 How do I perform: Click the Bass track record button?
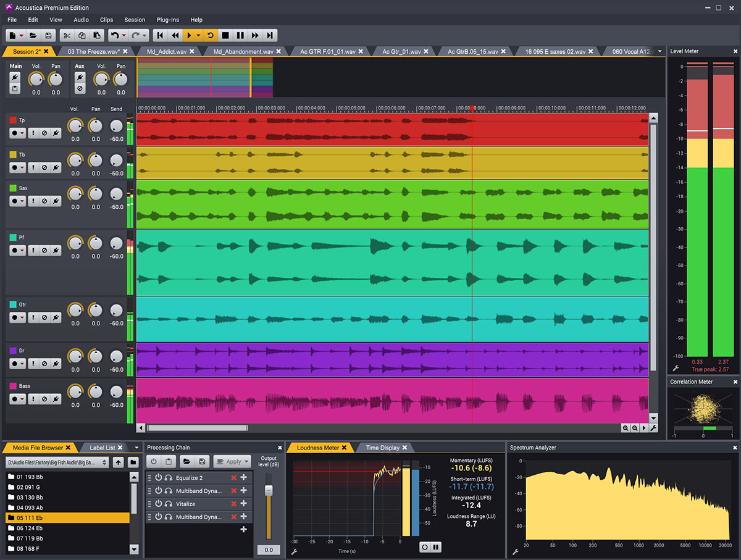[x=14, y=399]
